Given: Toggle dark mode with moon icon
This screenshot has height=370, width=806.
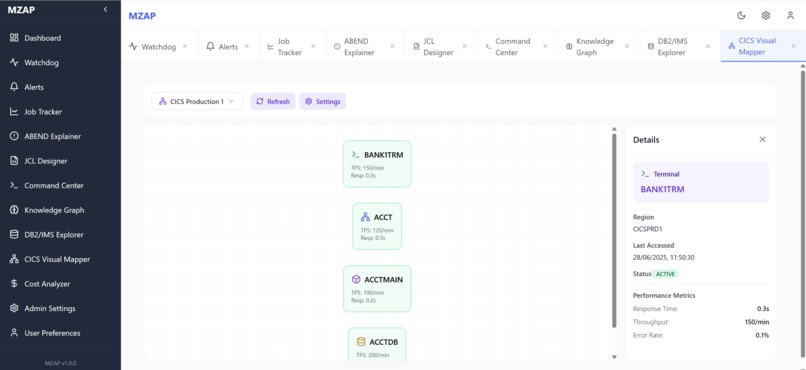Looking at the screenshot, I should (741, 15).
